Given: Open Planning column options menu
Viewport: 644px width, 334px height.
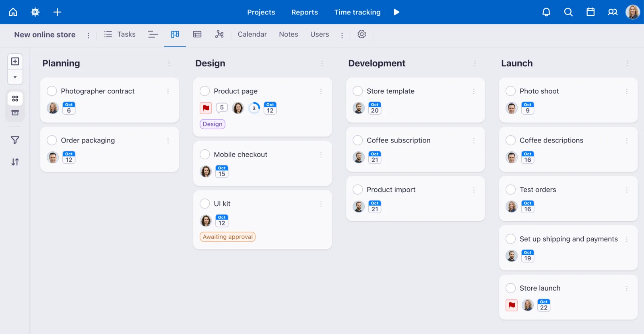Looking at the screenshot, I should click(169, 63).
